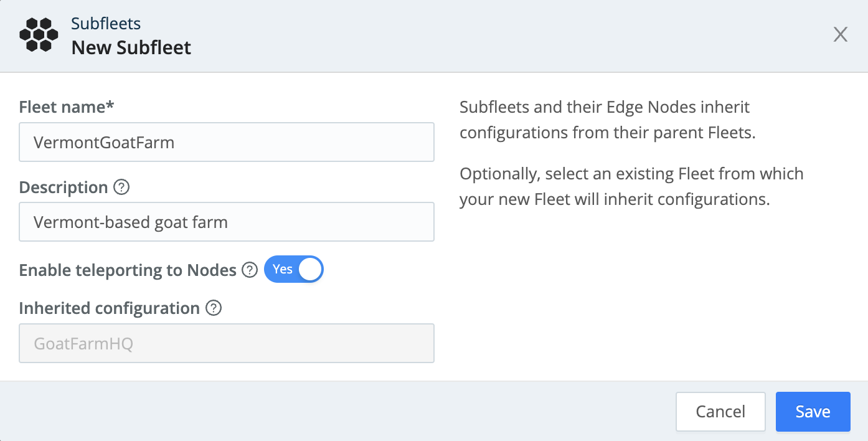Open the Inherited configuration selector
The height and width of the screenshot is (441, 868).
pyautogui.click(x=227, y=343)
